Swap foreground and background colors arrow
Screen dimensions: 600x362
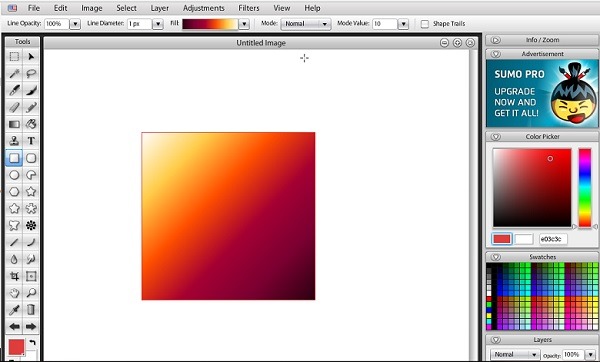coord(33,343)
